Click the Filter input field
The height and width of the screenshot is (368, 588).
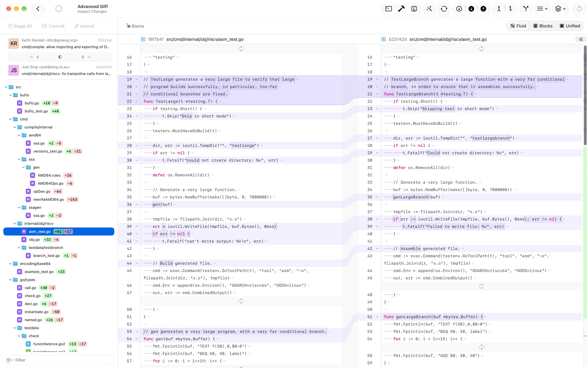coord(59,360)
